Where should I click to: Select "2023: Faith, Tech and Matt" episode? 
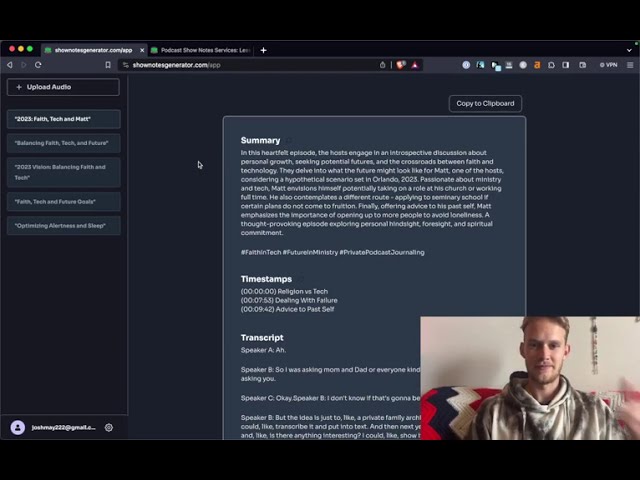click(64, 119)
